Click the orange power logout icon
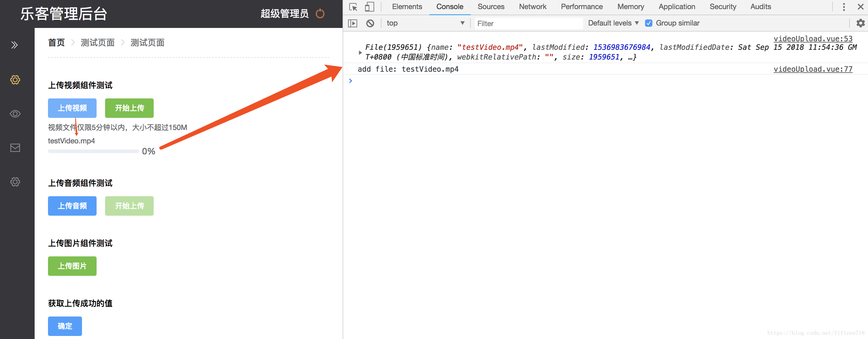 click(x=320, y=14)
